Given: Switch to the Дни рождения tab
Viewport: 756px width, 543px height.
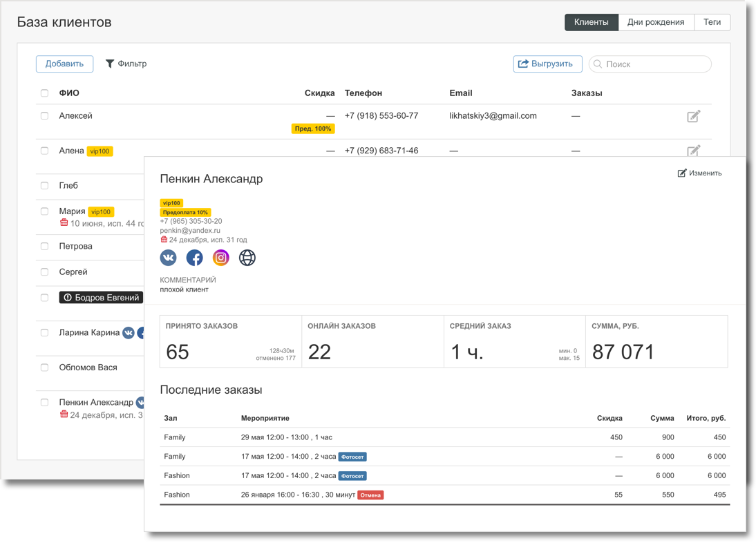Looking at the screenshot, I should 656,21.
